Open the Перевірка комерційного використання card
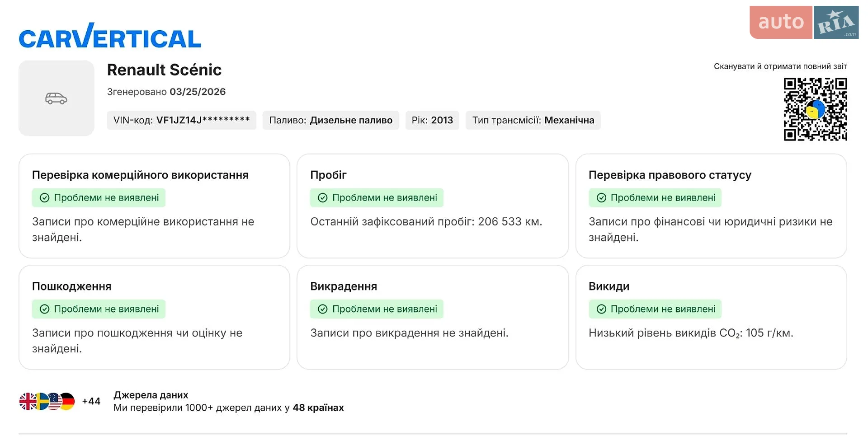 point(154,206)
